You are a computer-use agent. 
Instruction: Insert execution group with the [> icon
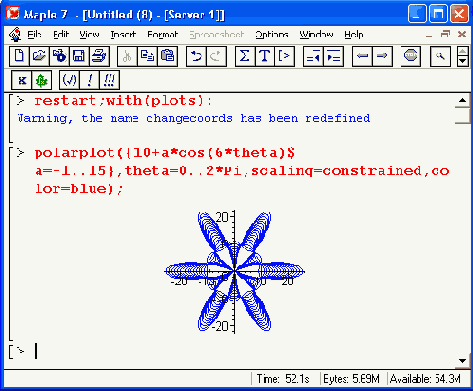coord(284,56)
